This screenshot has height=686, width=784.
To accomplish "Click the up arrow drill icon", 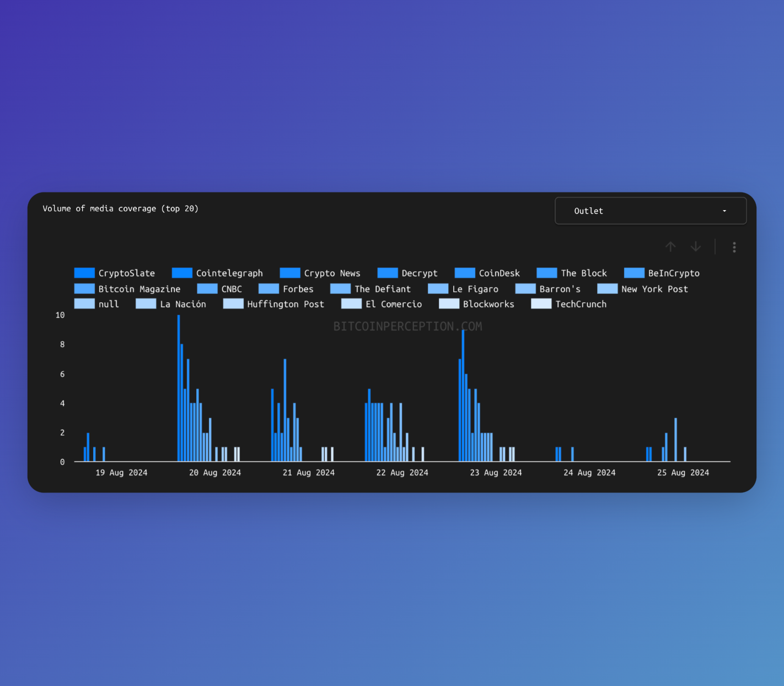I will (670, 246).
